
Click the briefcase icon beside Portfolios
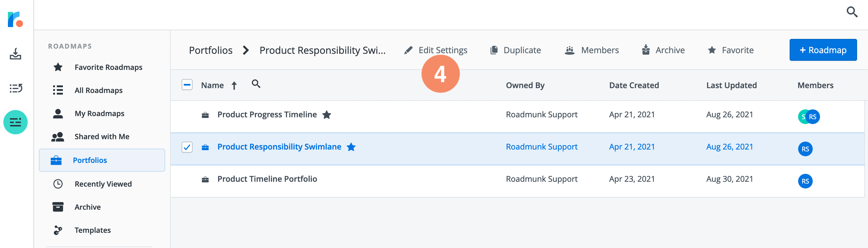tap(56, 160)
